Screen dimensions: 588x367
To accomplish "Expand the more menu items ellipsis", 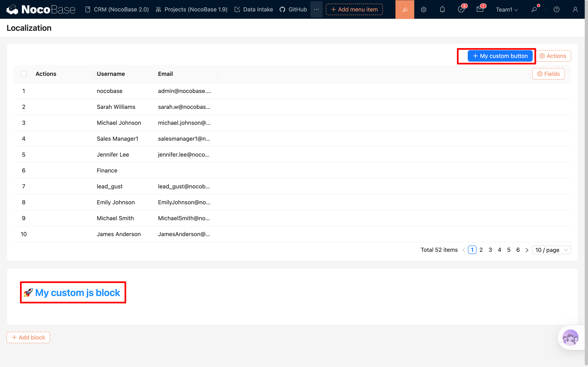I will click(x=316, y=9).
